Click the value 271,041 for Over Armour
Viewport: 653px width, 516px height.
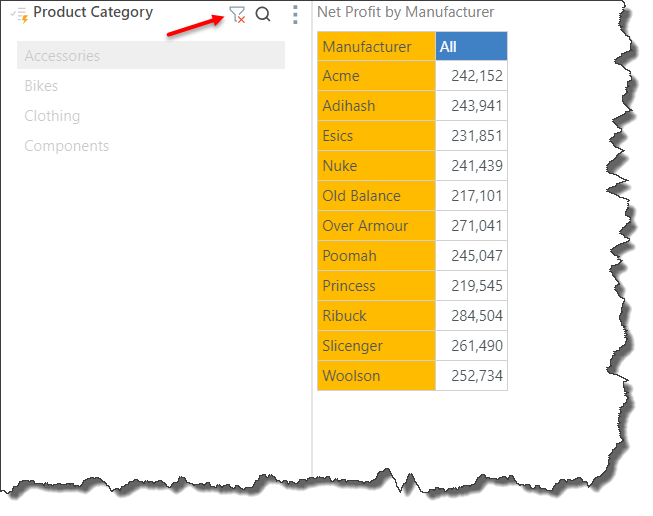pyautogui.click(x=471, y=226)
